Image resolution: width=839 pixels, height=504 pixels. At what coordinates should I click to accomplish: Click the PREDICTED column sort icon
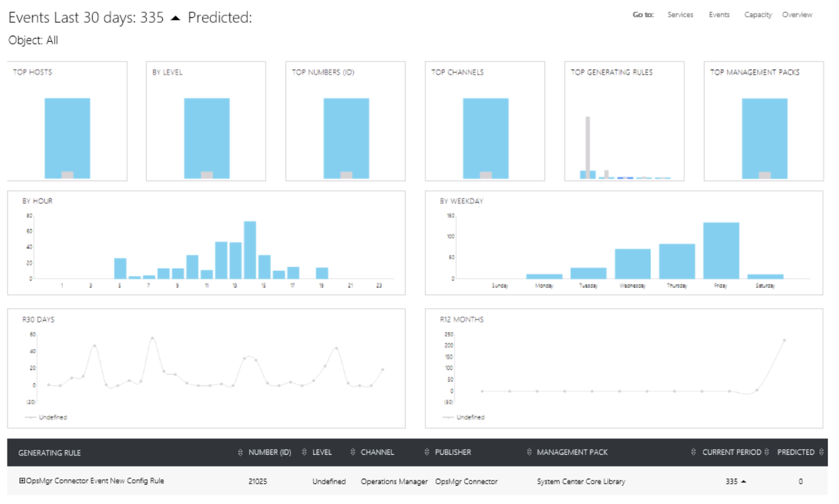(821, 452)
